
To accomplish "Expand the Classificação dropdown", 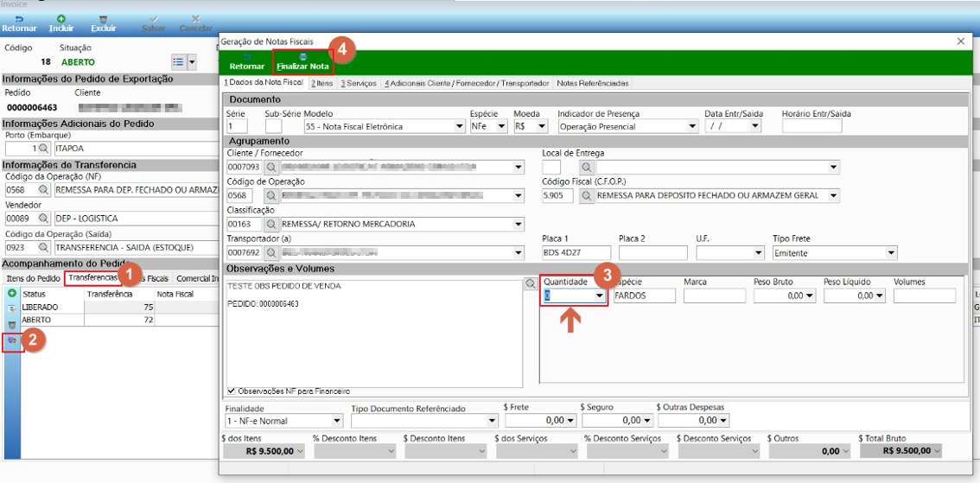I will [x=519, y=224].
